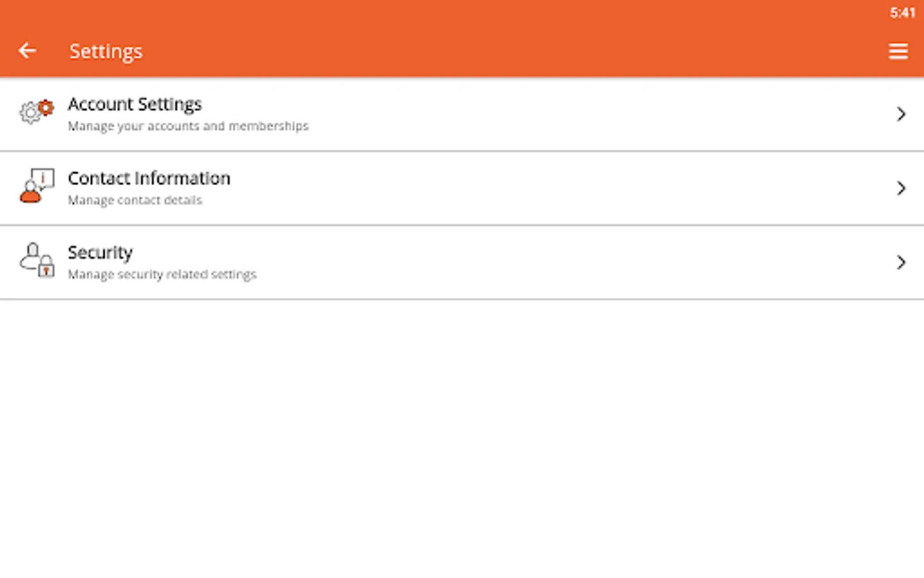Viewport: 924px width, 578px height.
Task: Click the orange header bar
Action: coord(462,39)
